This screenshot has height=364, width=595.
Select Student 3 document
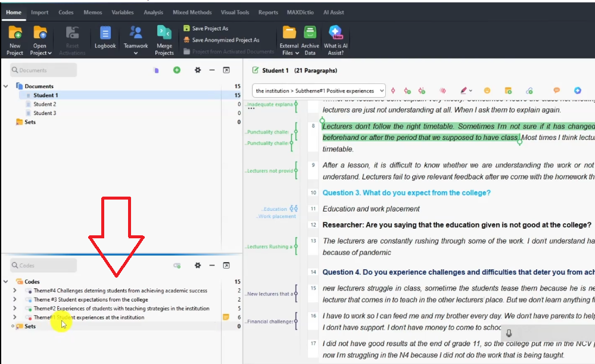45,113
